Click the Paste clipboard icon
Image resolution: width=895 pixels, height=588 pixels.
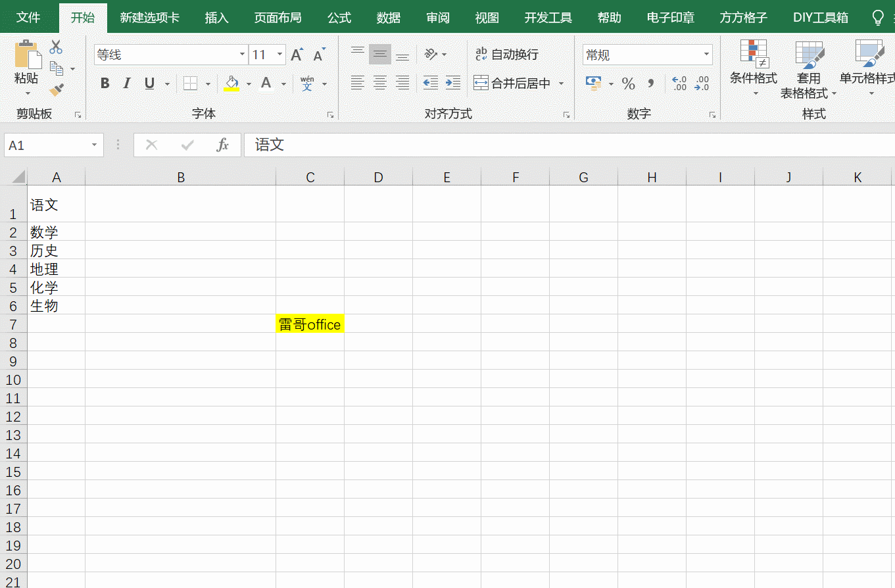(x=28, y=55)
